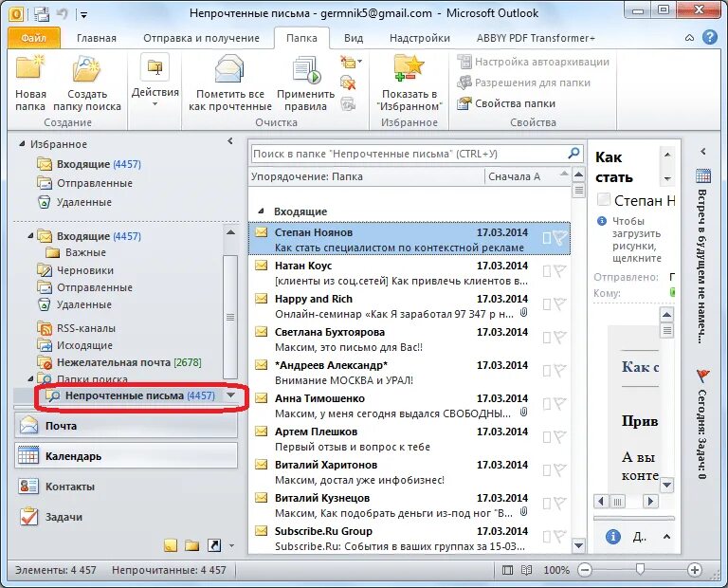Collapse the navigation pane with the arrow
728x588 pixels.
point(230,140)
